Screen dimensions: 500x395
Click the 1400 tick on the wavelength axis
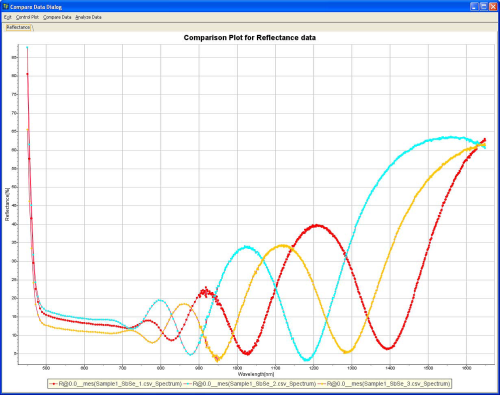pos(390,368)
